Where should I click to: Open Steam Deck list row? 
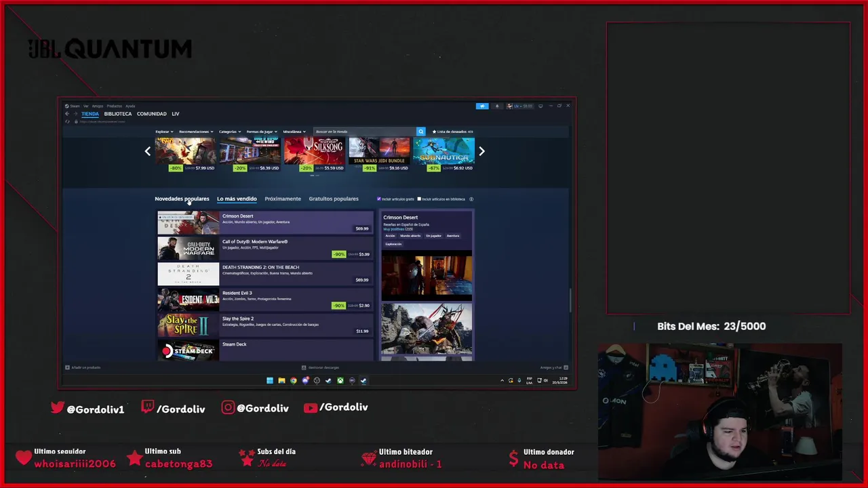tap(265, 350)
